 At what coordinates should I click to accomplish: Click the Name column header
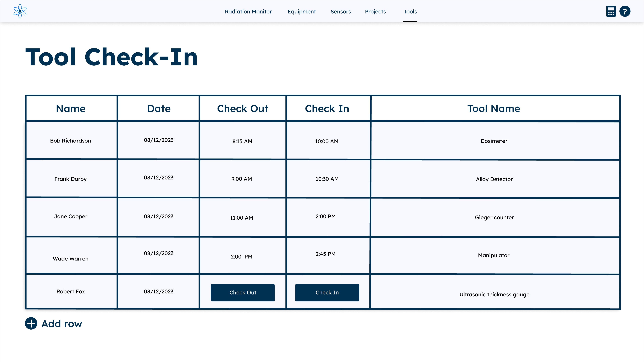[71, 108]
